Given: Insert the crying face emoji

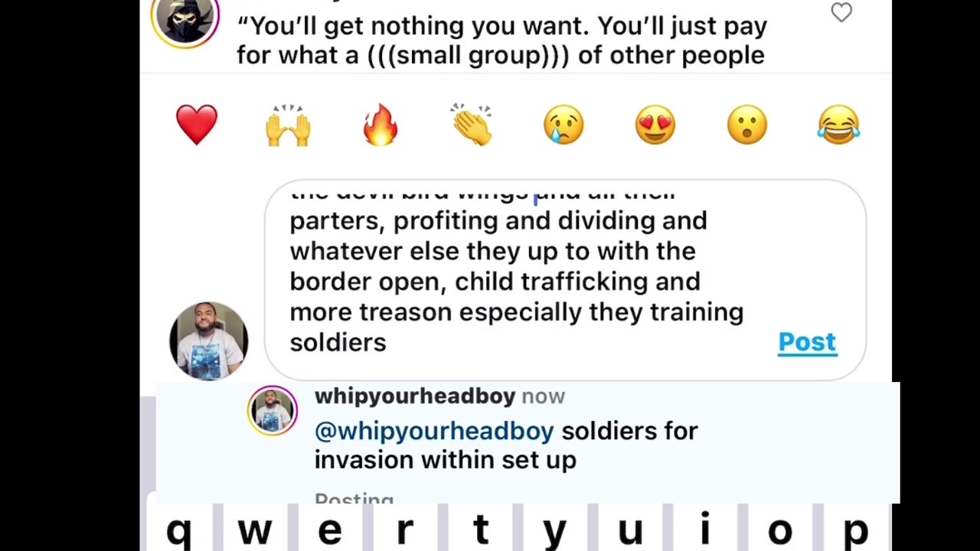Looking at the screenshot, I should point(563,126).
